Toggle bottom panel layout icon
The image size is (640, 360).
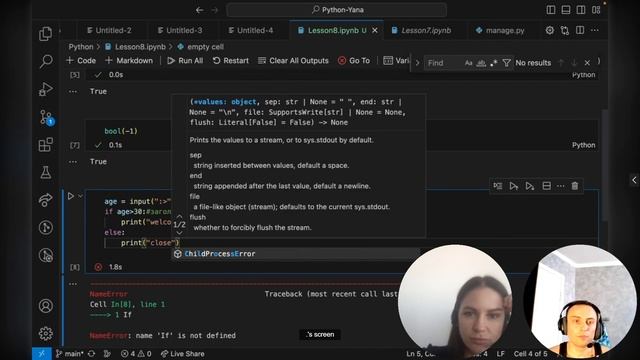point(566,10)
